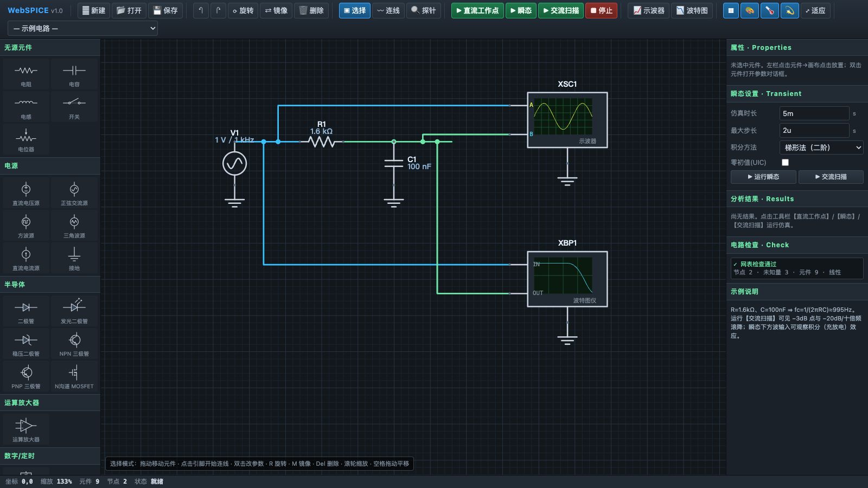This screenshot has height=488, width=868.
Task: Run the 直流工作点 DC operating point
Action: [x=477, y=10]
